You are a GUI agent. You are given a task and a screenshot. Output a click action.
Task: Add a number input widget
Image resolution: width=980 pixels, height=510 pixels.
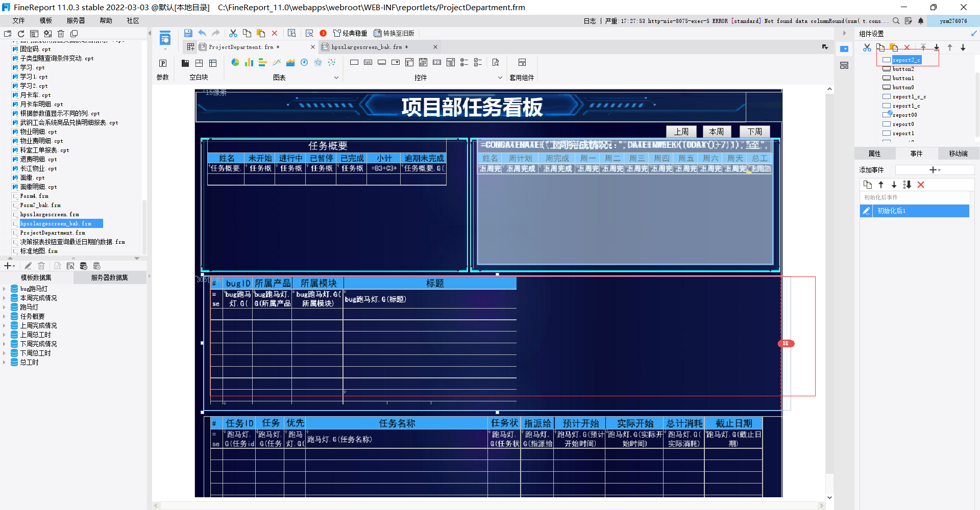(x=437, y=62)
